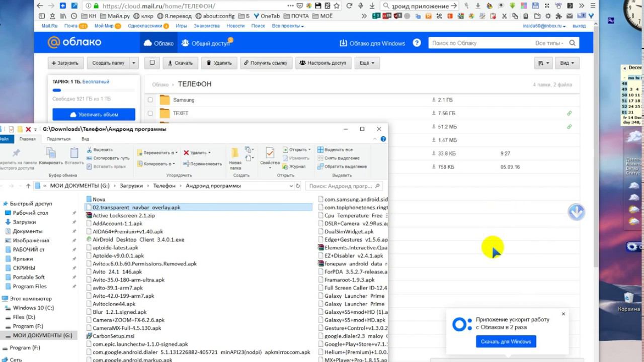Click Invert selection (Обратить выделение)

(342, 166)
